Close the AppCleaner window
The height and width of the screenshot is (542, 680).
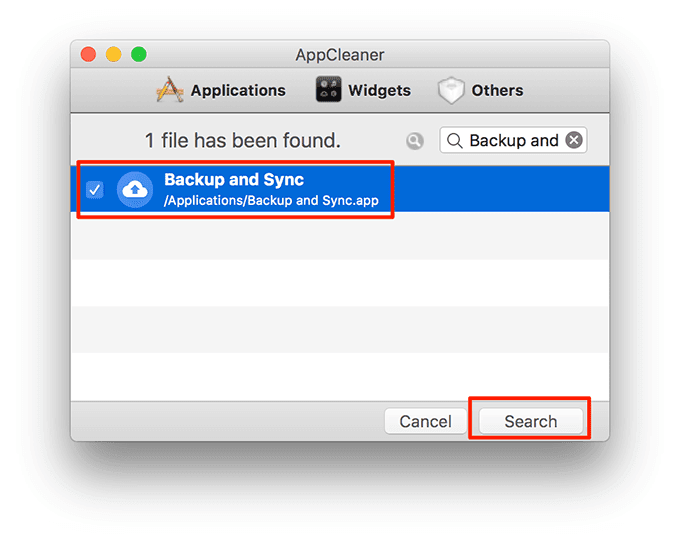(88, 55)
